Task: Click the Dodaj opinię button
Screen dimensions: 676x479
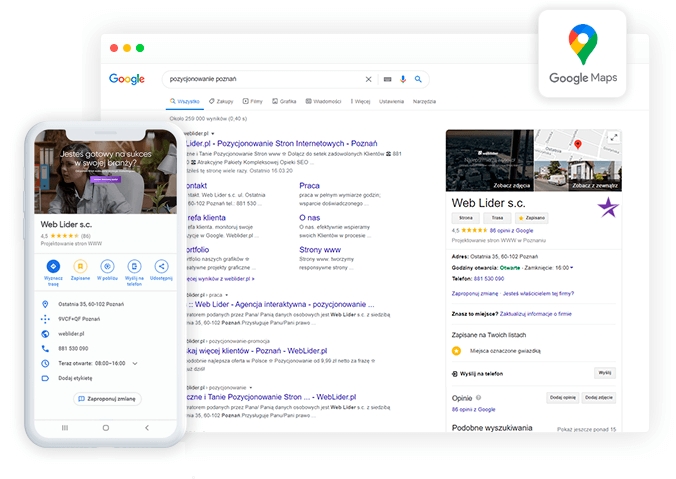Action: pos(563,398)
